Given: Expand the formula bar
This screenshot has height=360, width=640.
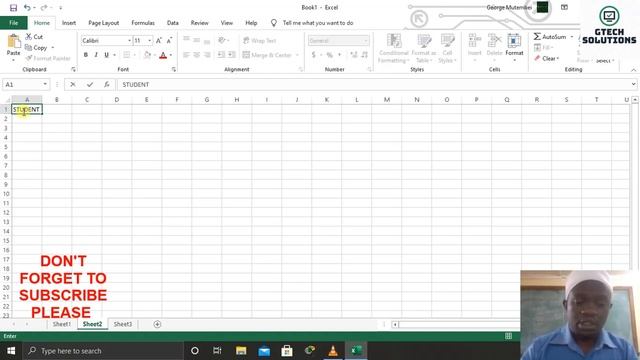Looking at the screenshot, I should click(633, 84).
